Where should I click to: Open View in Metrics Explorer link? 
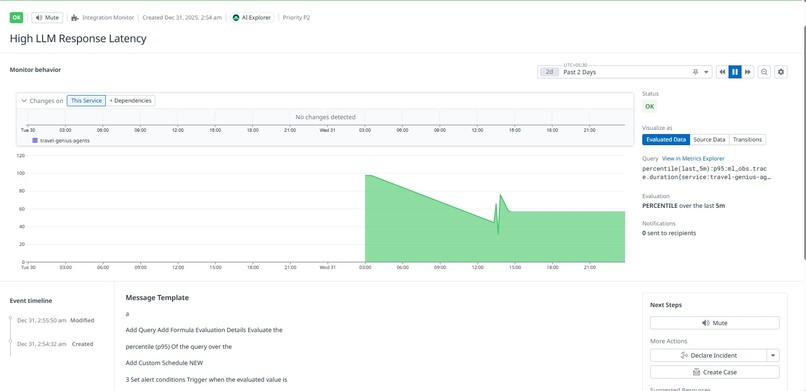pyautogui.click(x=693, y=158)
